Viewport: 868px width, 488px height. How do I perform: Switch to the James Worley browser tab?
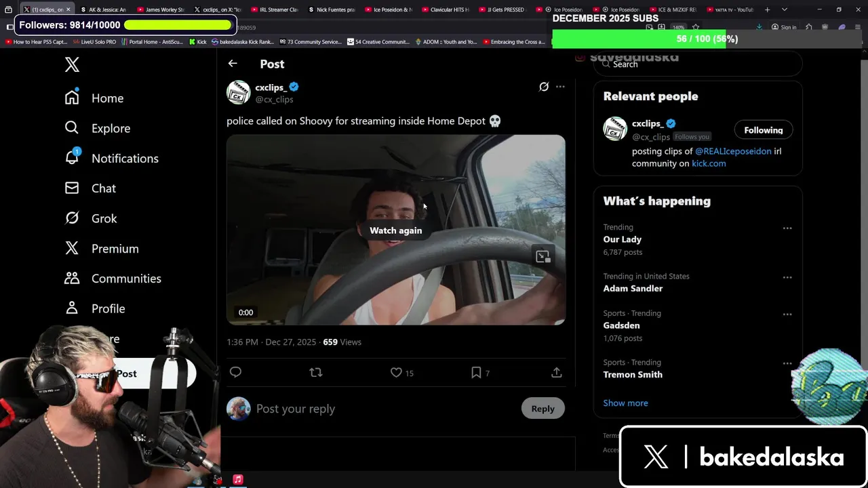160,9
